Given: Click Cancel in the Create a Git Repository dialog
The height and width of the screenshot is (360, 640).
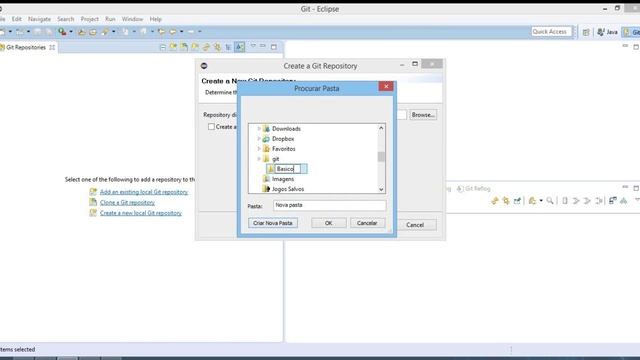Looking at the screenshot, I should coord(415,225).
